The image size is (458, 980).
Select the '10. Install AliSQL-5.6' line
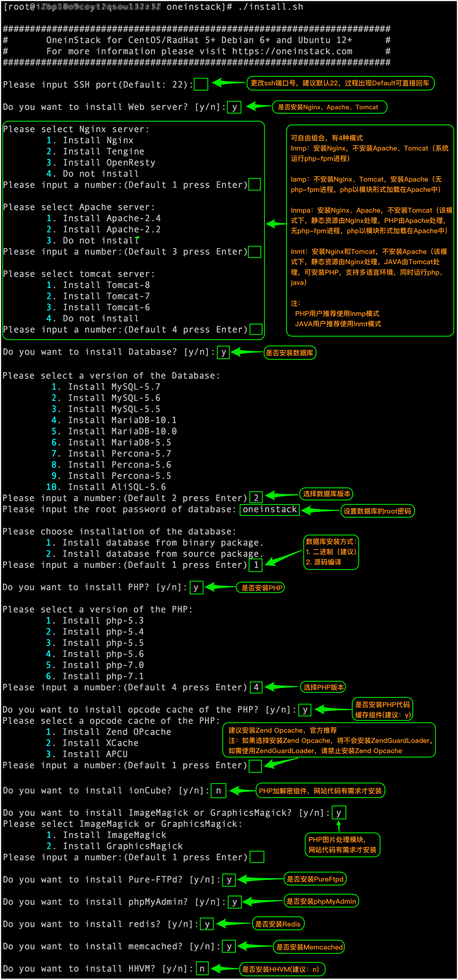pyautogui.click(x=106, y=487)
